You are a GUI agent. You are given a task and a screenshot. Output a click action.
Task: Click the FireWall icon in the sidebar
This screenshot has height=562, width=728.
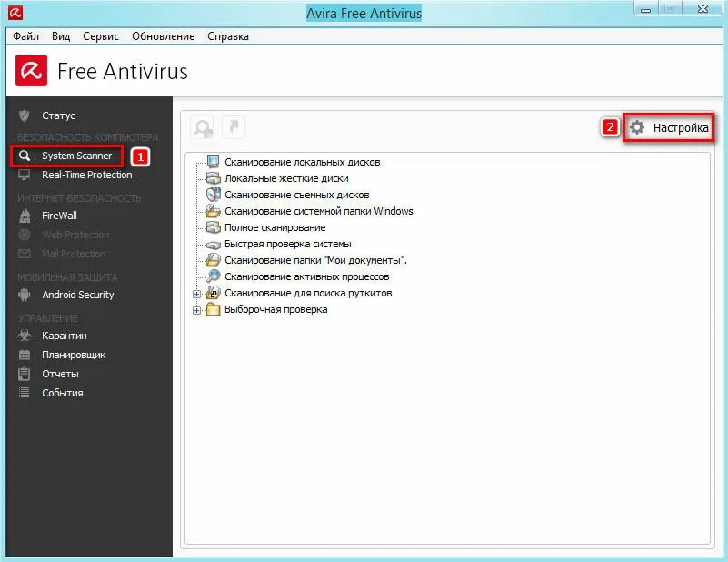tap(25, 216)
